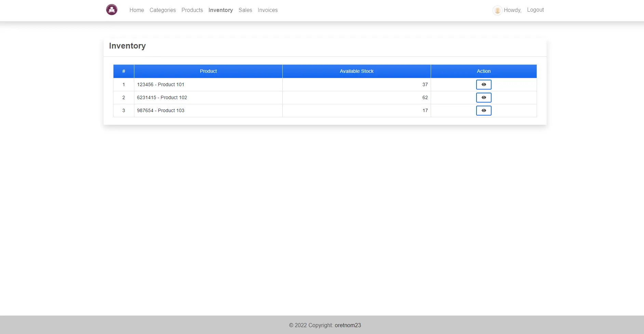
Task: Go to the Home page
Action: (137, 10)
